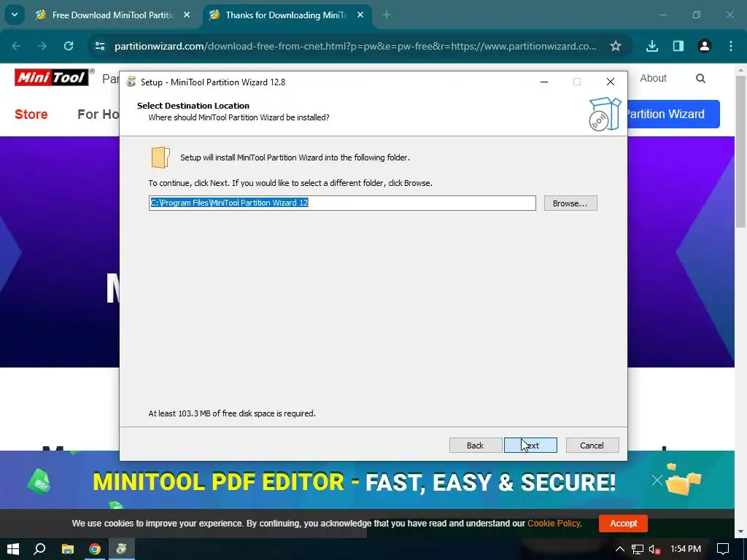This screenshot has height=560, width=747.
Task: Click the muted volume tray icon
Action: pyautogui.click(x=654, y=549)
